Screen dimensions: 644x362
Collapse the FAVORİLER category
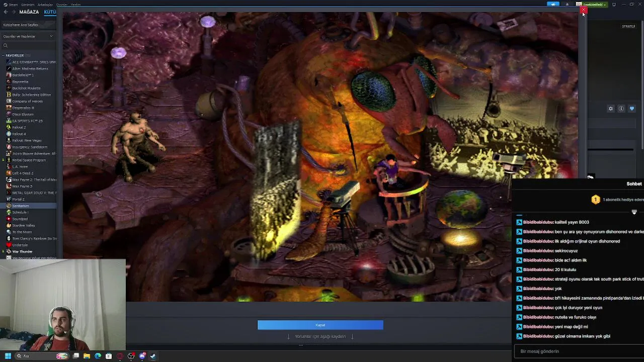point(4,55)
